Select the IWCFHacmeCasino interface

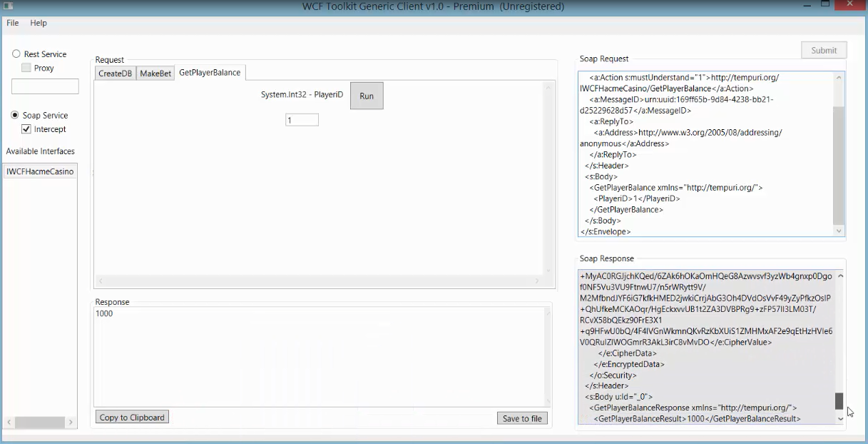pyautogui.click(x=39, y=171)
